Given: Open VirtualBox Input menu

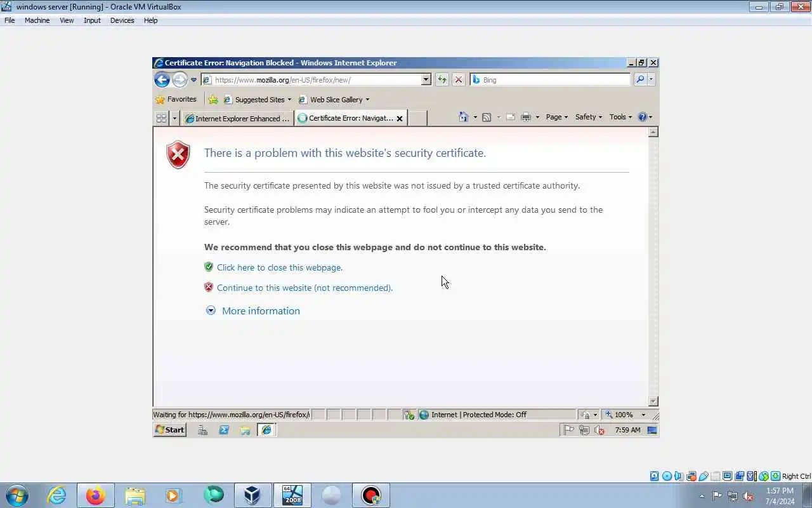Looking at the screenshot, I should click(92, 20).
